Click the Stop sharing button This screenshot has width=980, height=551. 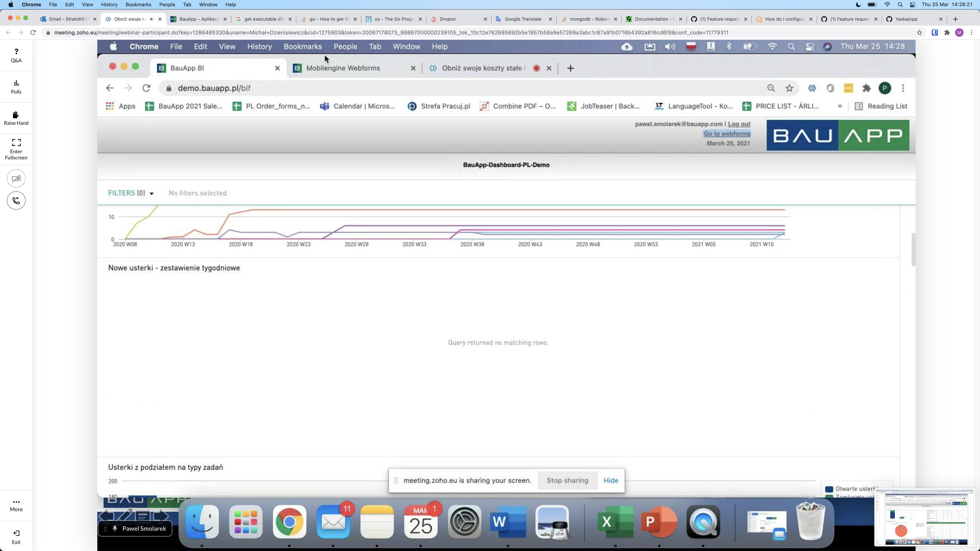(567, 480)
